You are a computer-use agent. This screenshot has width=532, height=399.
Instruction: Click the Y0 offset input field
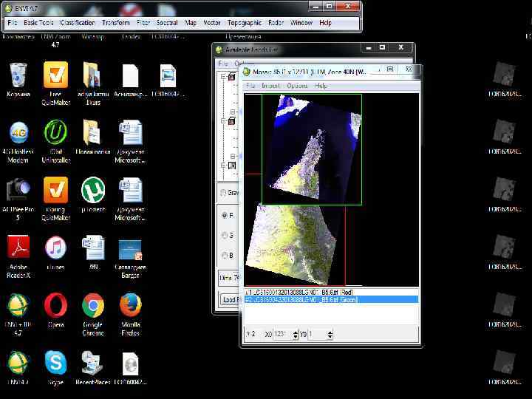tap(318, 335)
